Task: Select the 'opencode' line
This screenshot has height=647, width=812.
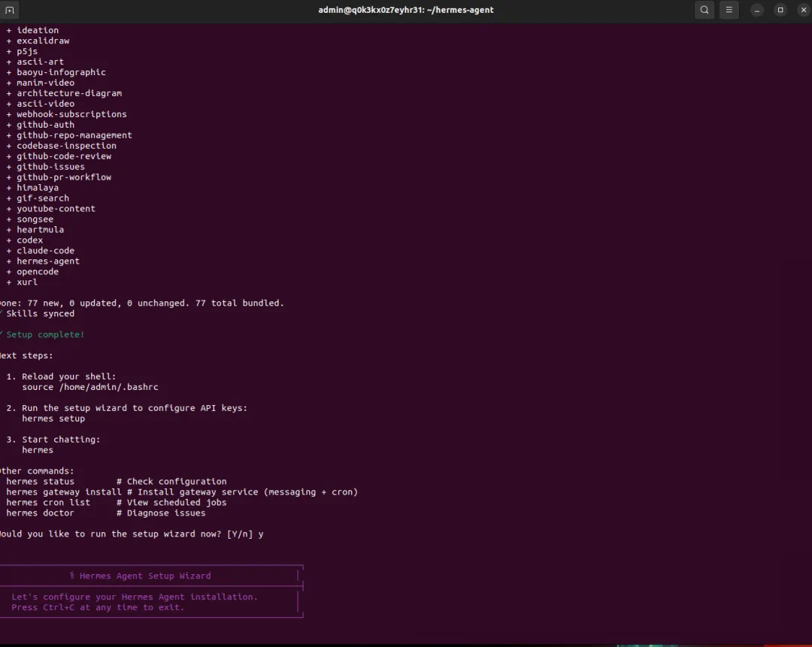Action: coord(32,271)
